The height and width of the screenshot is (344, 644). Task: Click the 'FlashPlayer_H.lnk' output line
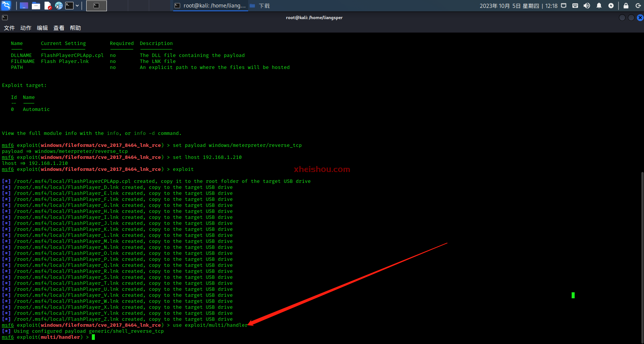pyautogui.click(x=117, y=211)
